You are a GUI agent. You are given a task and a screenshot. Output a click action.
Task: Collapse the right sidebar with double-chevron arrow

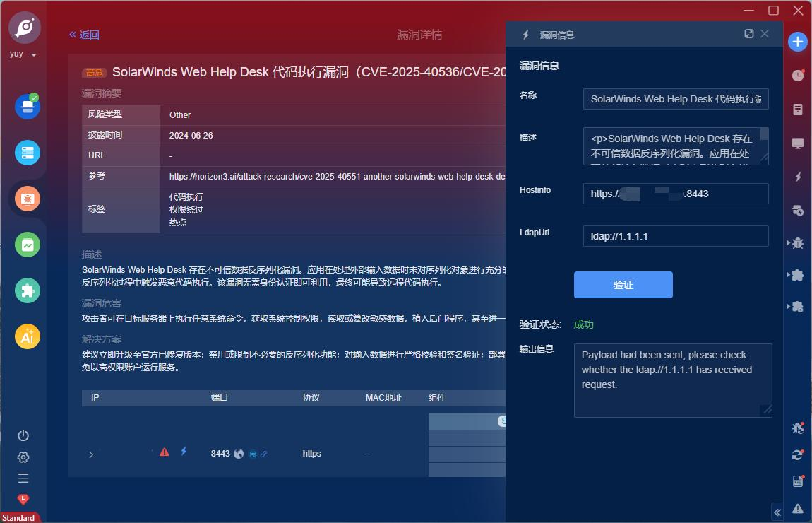[777, 512]
